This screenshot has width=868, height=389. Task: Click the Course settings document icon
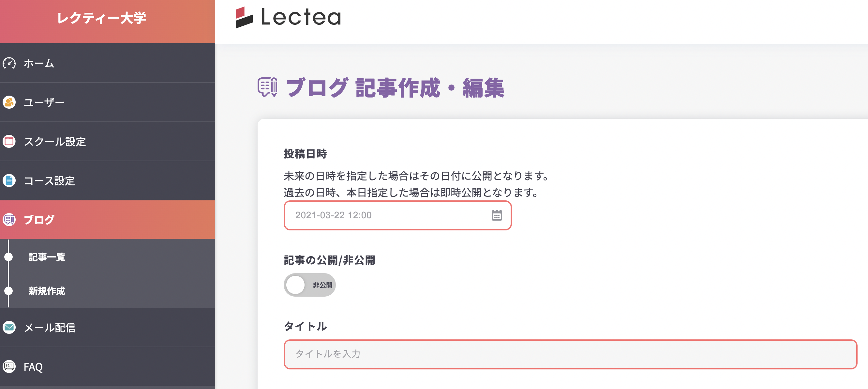click(9, 181)
